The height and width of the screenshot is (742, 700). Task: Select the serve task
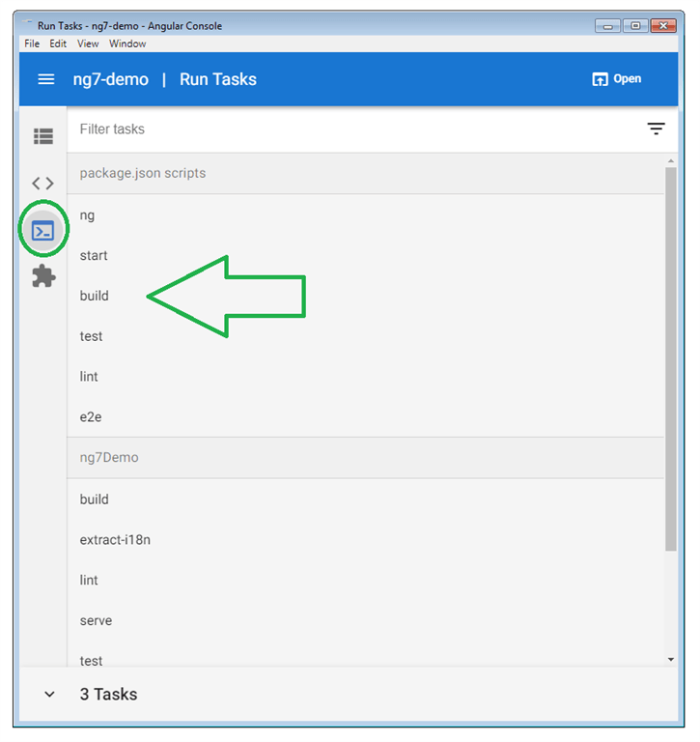pos(365,620)
